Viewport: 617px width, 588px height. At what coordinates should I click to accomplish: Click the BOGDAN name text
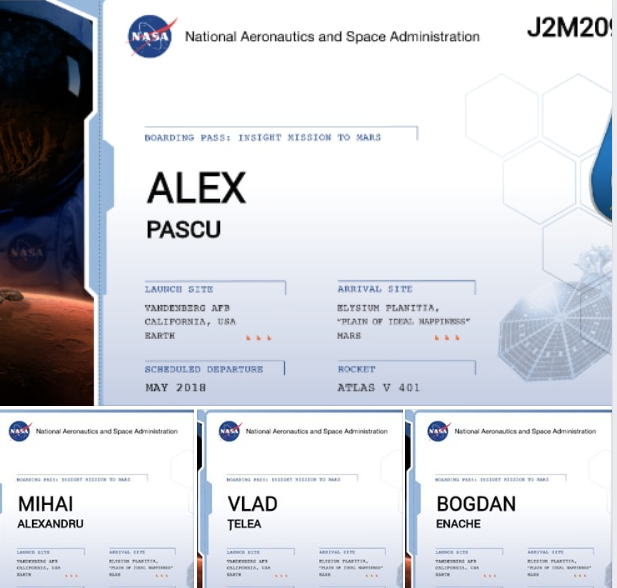pos(476,504)
